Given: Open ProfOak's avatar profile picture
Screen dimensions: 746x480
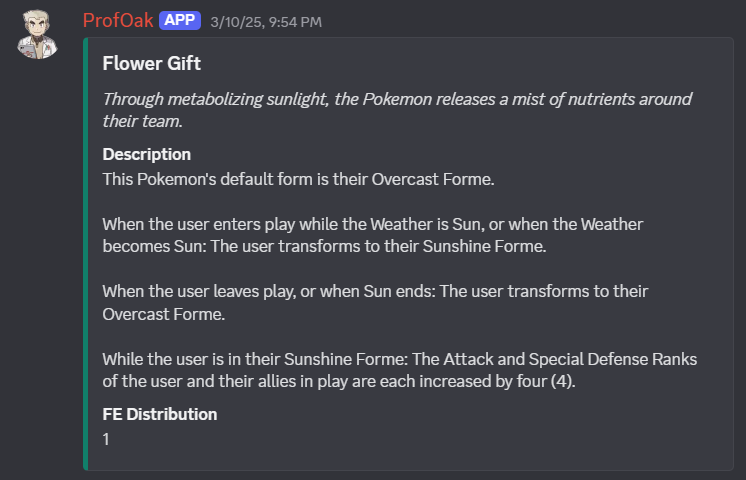Looking at the screenshot, I should (37, 34).
